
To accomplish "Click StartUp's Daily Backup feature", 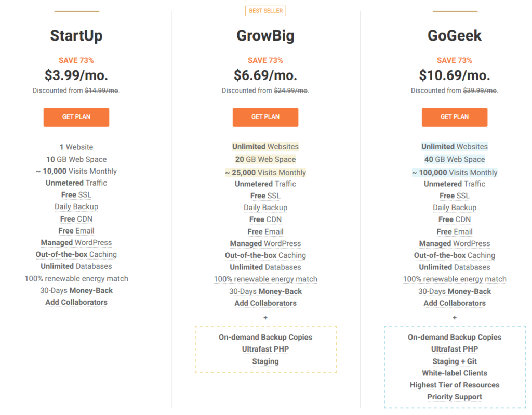I will [76, 207].
